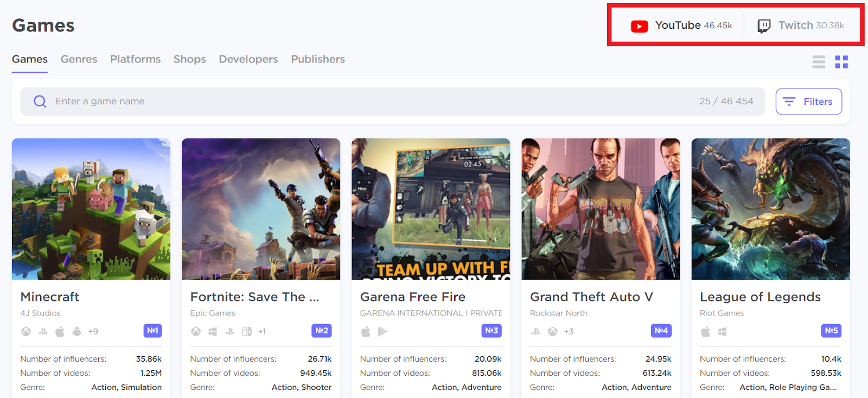Click League of Legends genre 'Action, Role Playing Ga...'
Screen dimensions: 868x398
(x=788, y=387)
